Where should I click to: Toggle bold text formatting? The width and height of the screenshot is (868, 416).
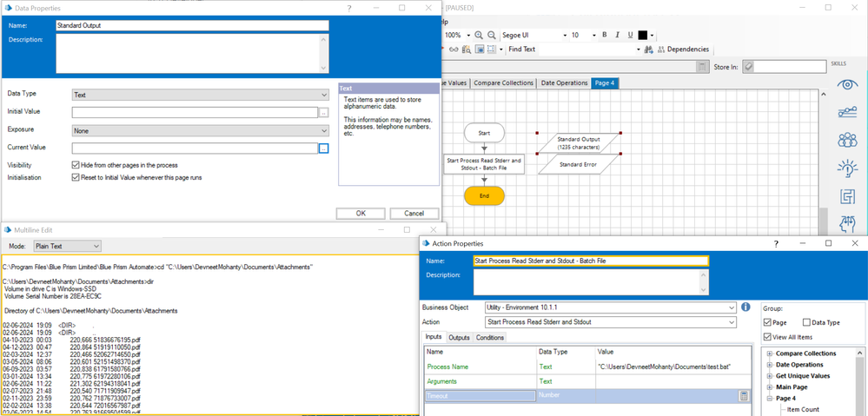tap(605, 36)
